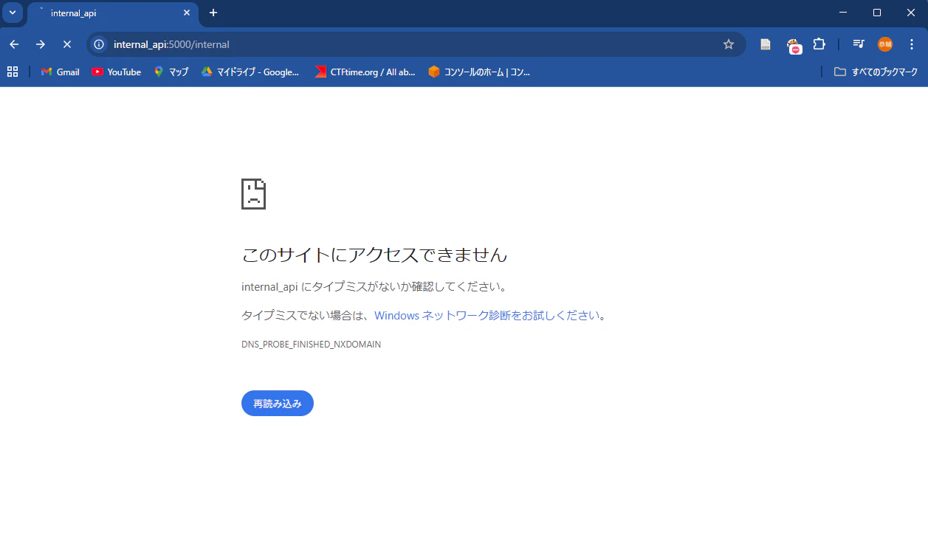Close the internal_api tab
928x560 pixels.
pos(186,13)
